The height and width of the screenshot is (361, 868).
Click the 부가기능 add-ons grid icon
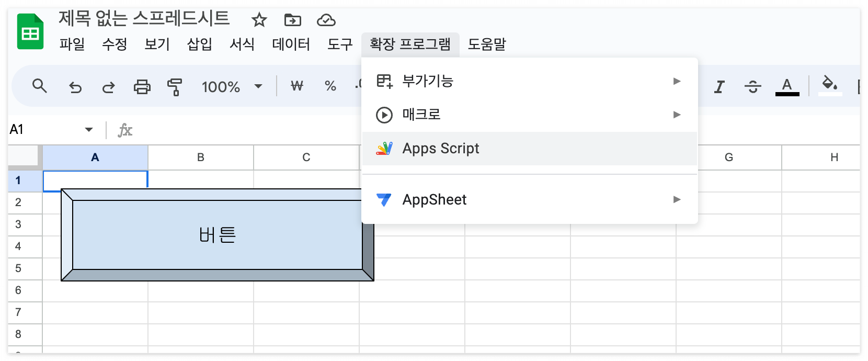384,81
